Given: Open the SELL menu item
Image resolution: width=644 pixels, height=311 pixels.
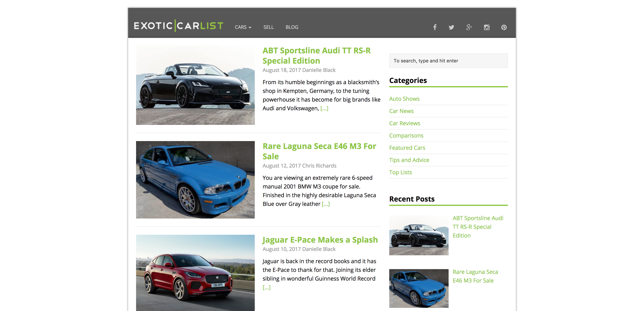Looking at the screenshot, I should [268, 27].
